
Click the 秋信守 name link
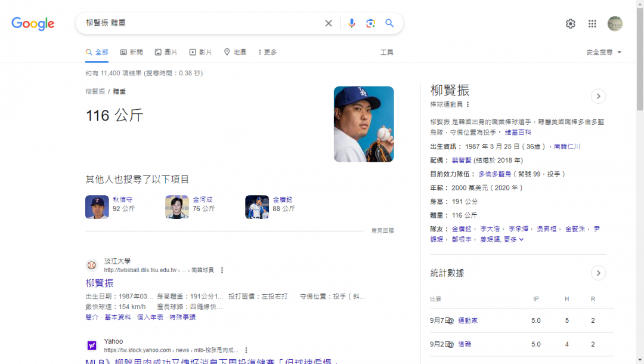point(123,200)
